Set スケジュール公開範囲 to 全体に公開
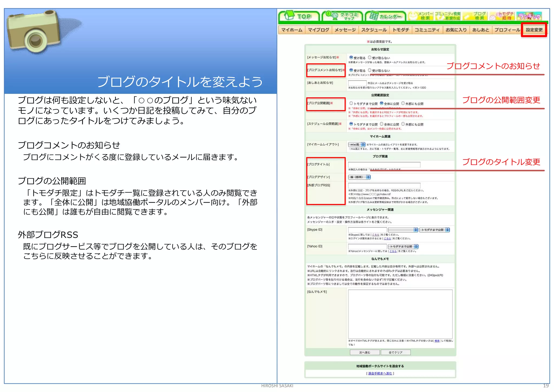The width and height of the screenshot is (554, 392). click(x=381, y=124)
